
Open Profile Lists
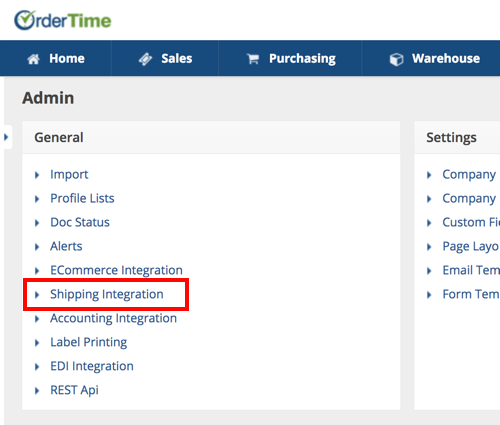click(82, 198)
